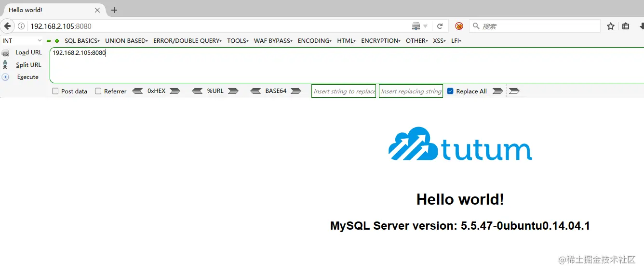The width and height of the screenshot is (644, 273).
Task: Expand the HTML menu
Action: click(347, 41)
